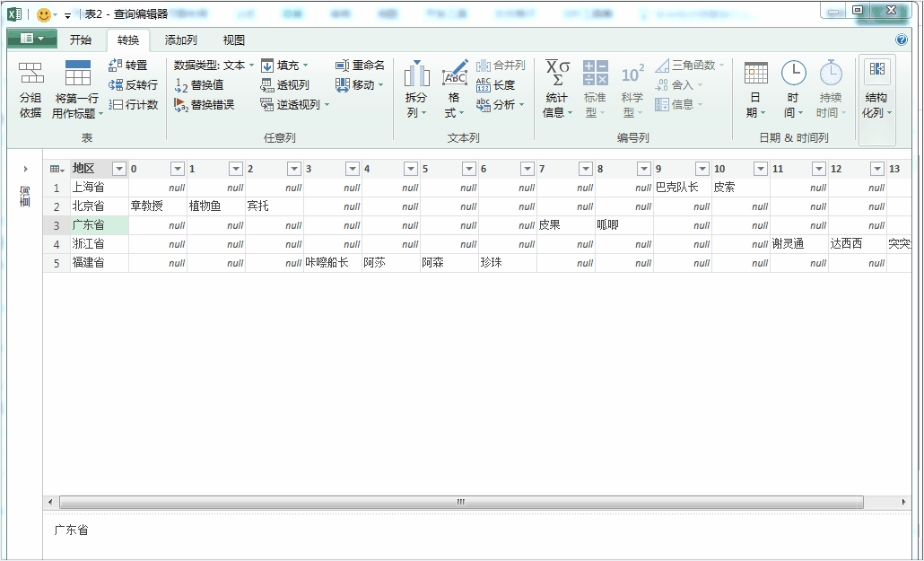
Task: Expand the 查询 (Queries) side pane
Action: click(25, 170)
